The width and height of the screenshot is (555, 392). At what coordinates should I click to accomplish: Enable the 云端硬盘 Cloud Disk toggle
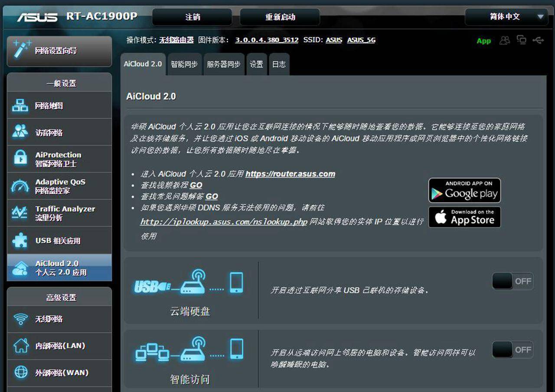tap(513, 281)
